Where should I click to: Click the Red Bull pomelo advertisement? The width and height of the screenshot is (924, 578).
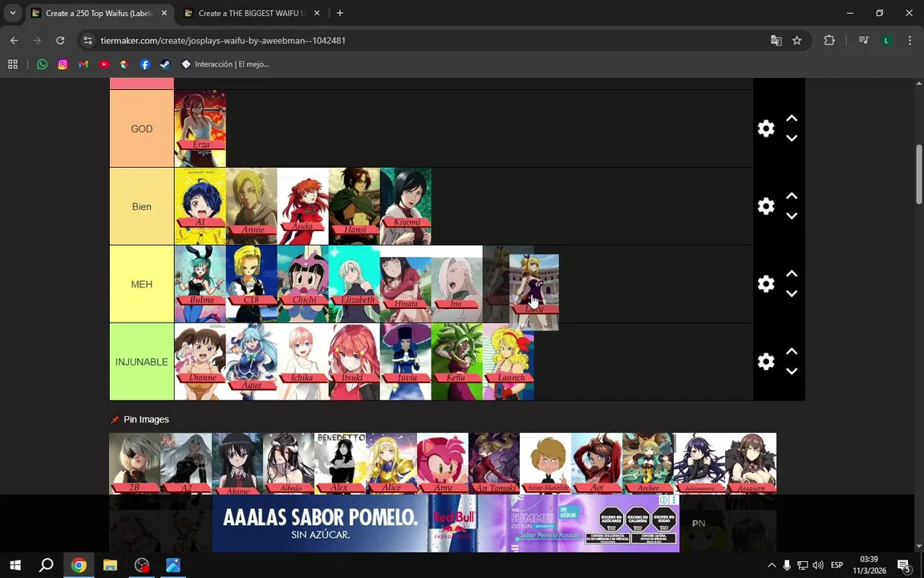445,523
